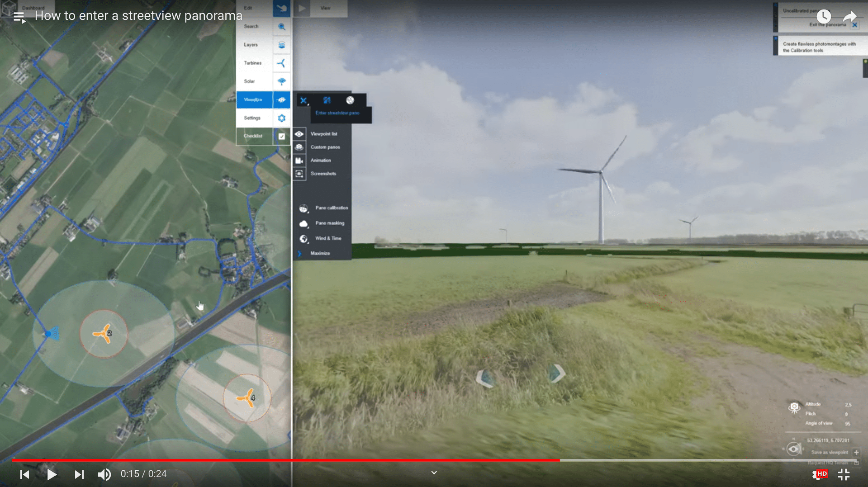Click the camera tripod icon near Altitude
Screen dimensions: 868x487
794,408
